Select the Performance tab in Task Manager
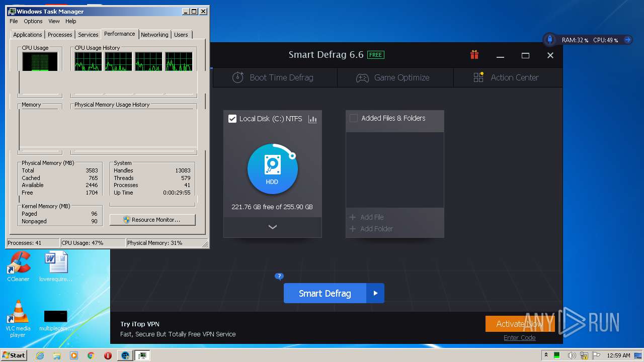The width and height of the screenshot is (644, 362). [x=120, y=34]
